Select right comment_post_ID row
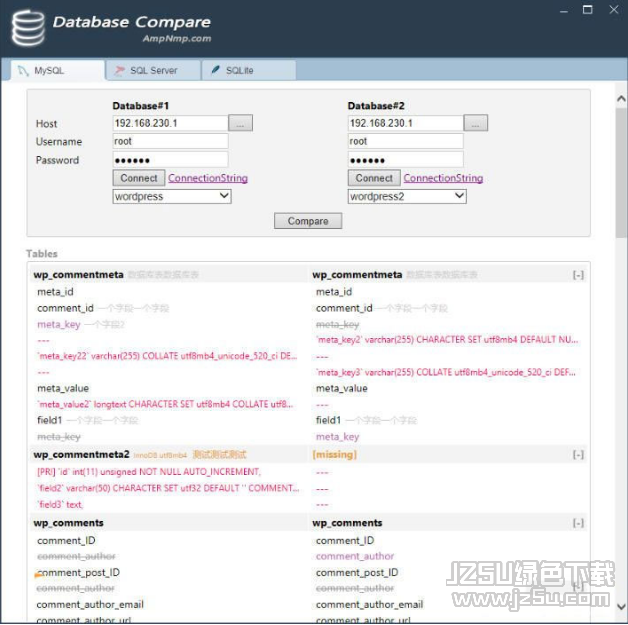 coord(357,573)
